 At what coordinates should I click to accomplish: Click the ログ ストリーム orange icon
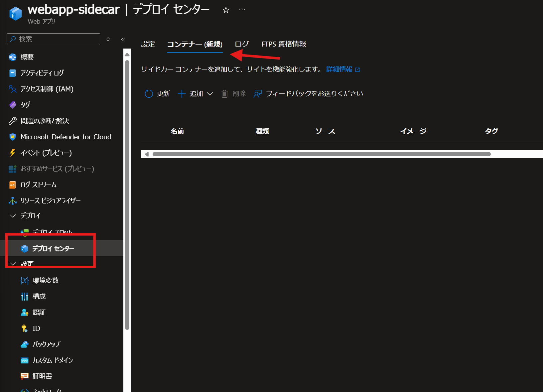pos(13,185)
